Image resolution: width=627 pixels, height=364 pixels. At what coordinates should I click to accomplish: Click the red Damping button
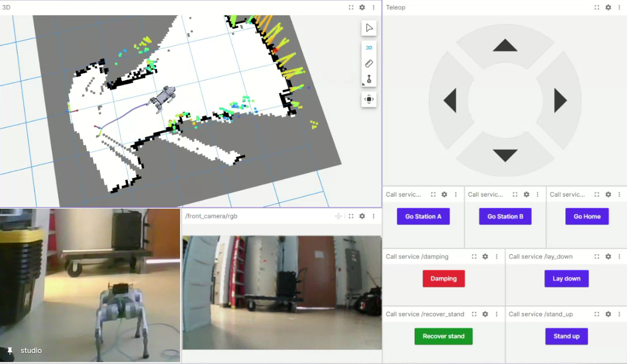pos(443,278)
